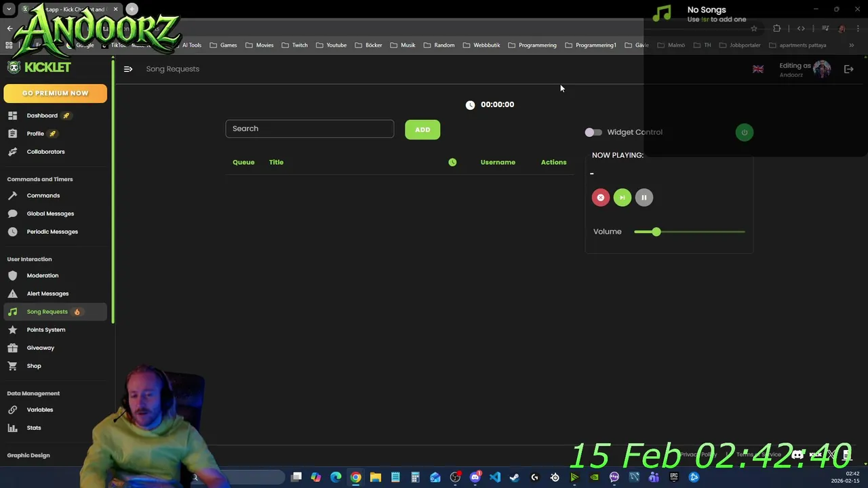Remove current song with red X button

click(601, 197)
